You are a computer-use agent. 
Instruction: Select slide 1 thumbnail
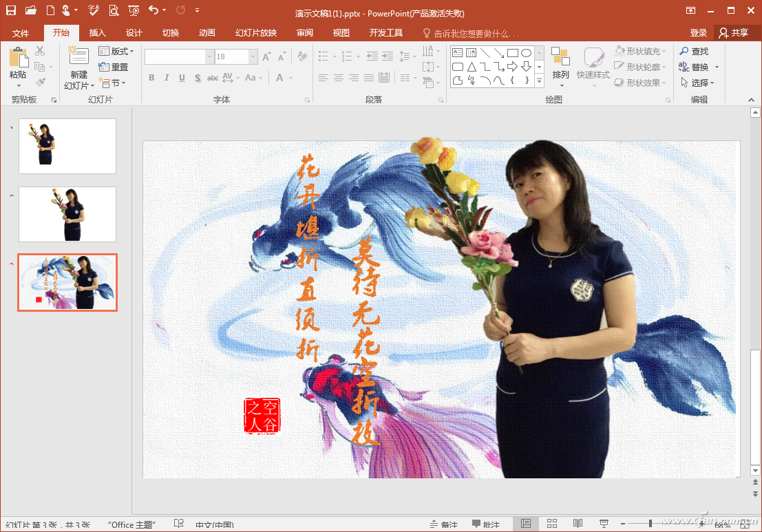[x=67, y=146]
